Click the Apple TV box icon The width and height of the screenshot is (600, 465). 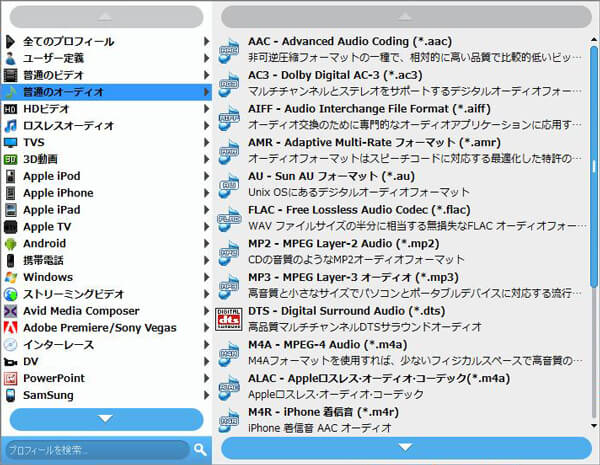pyautogui.click(x=10, y=227)
